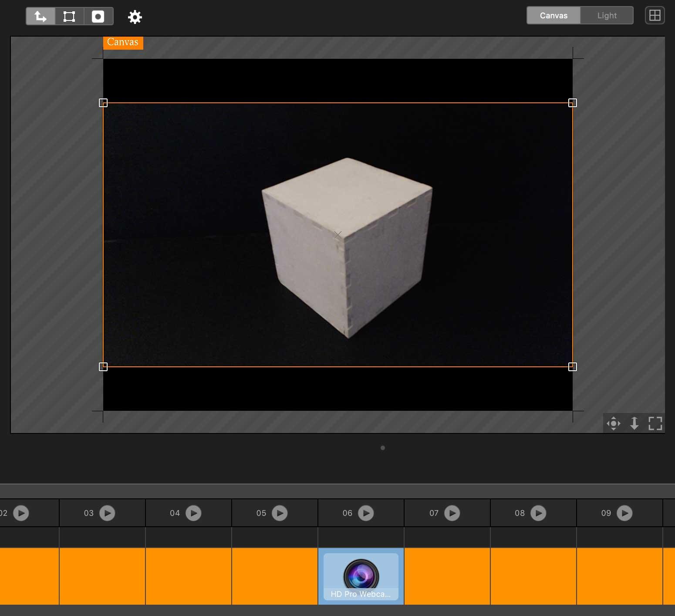The height and width of the screenshot is (616, 675).
Task: Toggle the grid layout view icon
Action: [655, 16]
